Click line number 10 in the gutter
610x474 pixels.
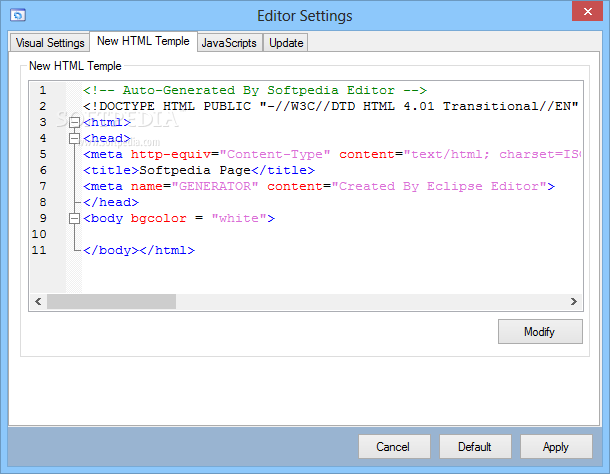click(x=40, y=234)
